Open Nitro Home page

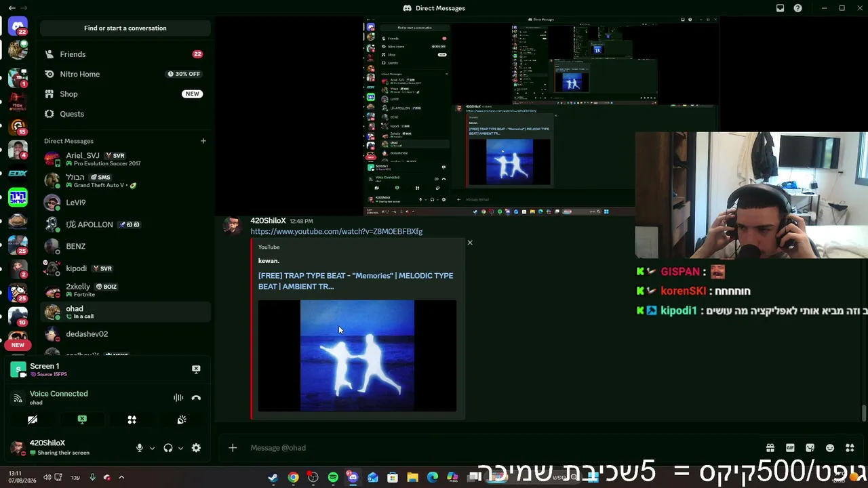[125, 74]
